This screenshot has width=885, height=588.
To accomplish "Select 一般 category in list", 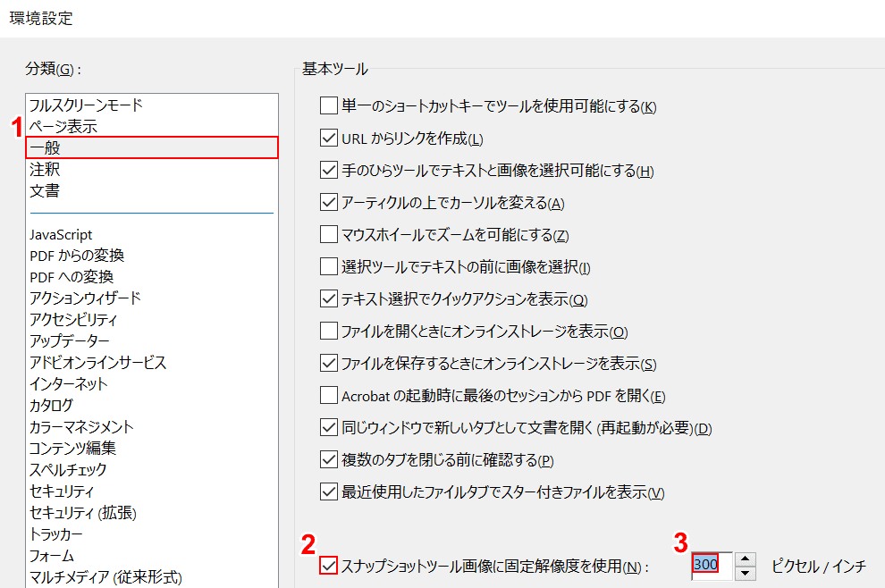I will point(152,147).
